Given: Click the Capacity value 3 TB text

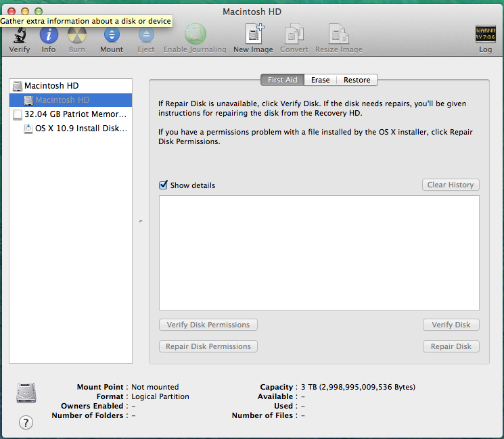Looking at the screenshot, I should click(x=358, y=387).
